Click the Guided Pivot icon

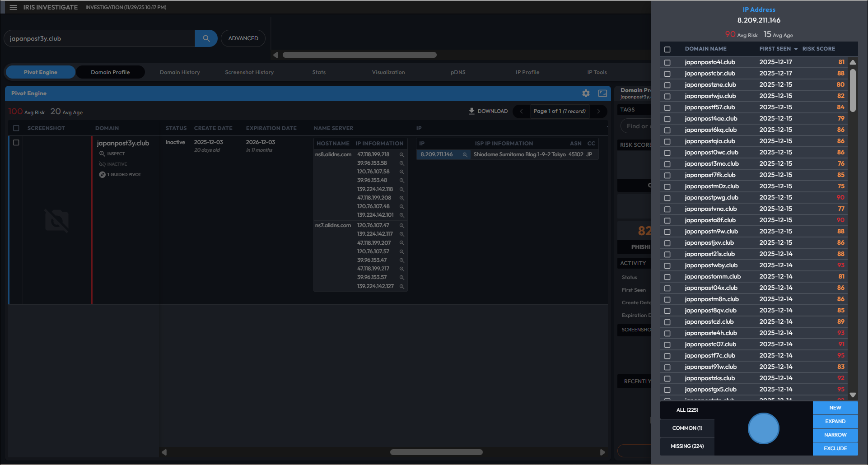(103, 175)
